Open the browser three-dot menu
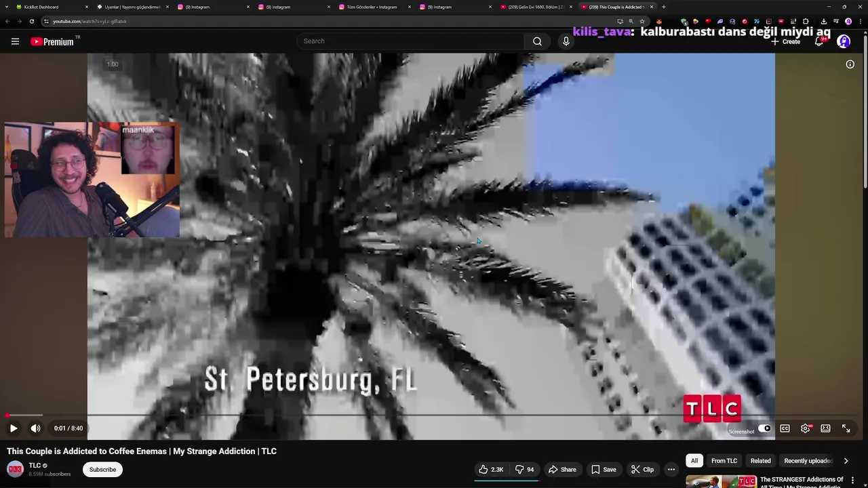 [860, 21]
